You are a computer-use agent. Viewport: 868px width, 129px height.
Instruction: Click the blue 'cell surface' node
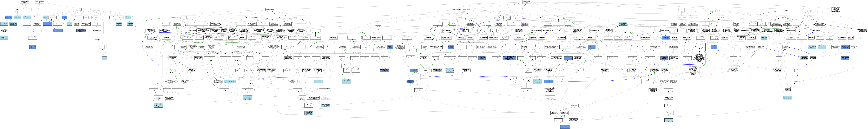pos(64,17)
